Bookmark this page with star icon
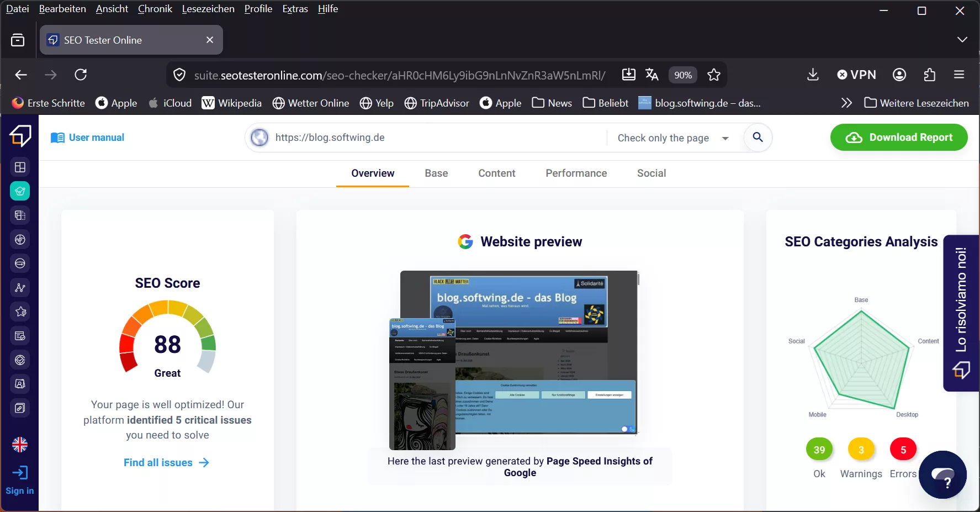The width and height of the screenshot is (980, 512). pos(714,75)
